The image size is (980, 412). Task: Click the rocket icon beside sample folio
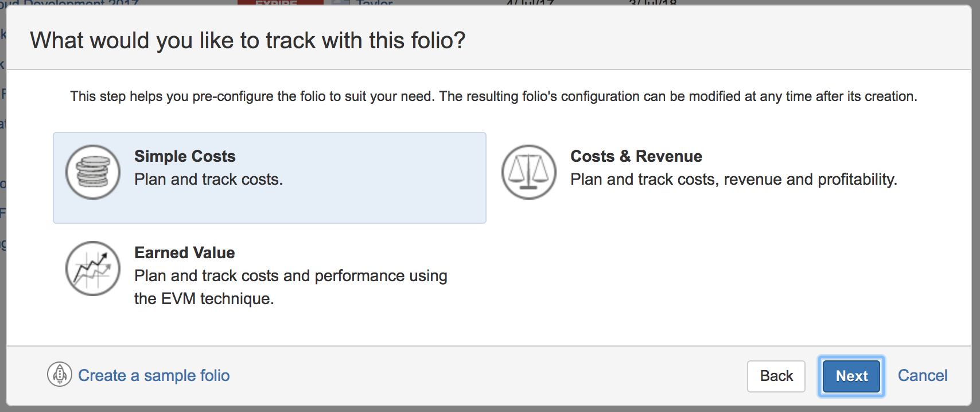point(60,375)
